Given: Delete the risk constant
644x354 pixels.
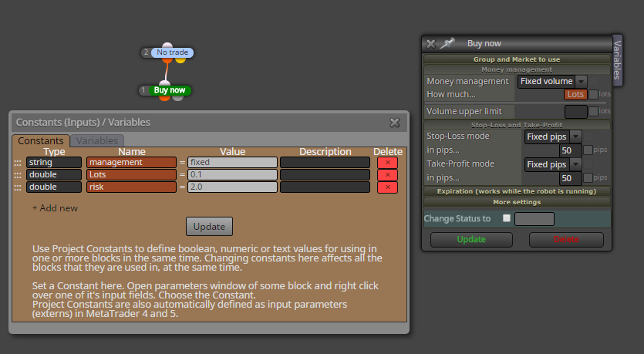Looking at the screenshot, I should pos(387,187).
